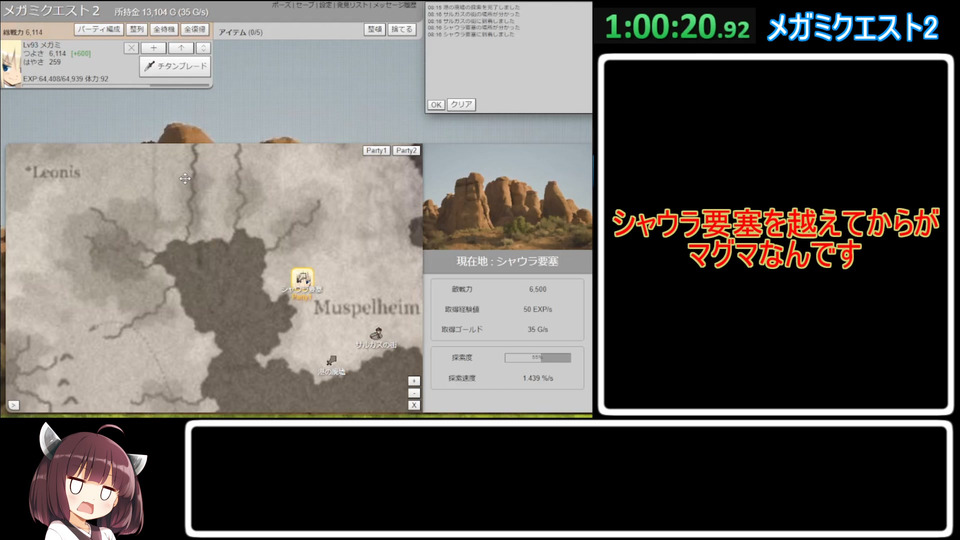The height and width of the screenshot is (540, 960).
Task: Open the ポーズ (pause) menu item
Action: coord(282,5)
